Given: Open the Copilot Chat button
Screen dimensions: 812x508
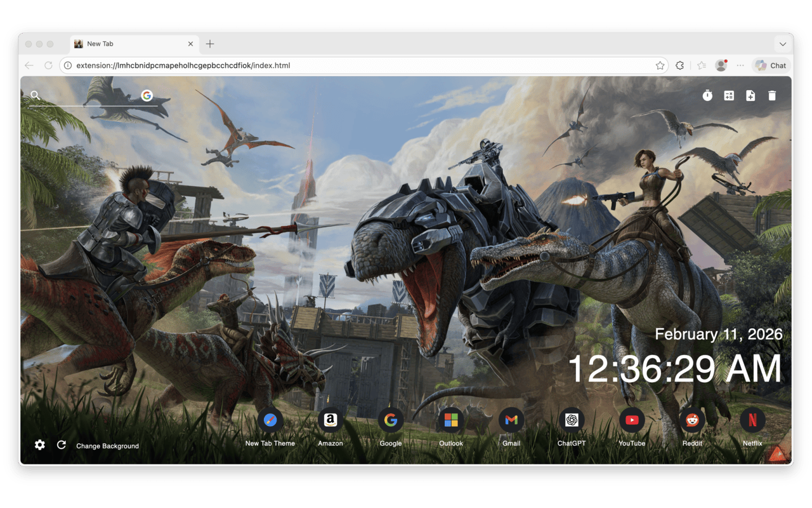Looking at the screenshot, I should click(x=771, y=65).
